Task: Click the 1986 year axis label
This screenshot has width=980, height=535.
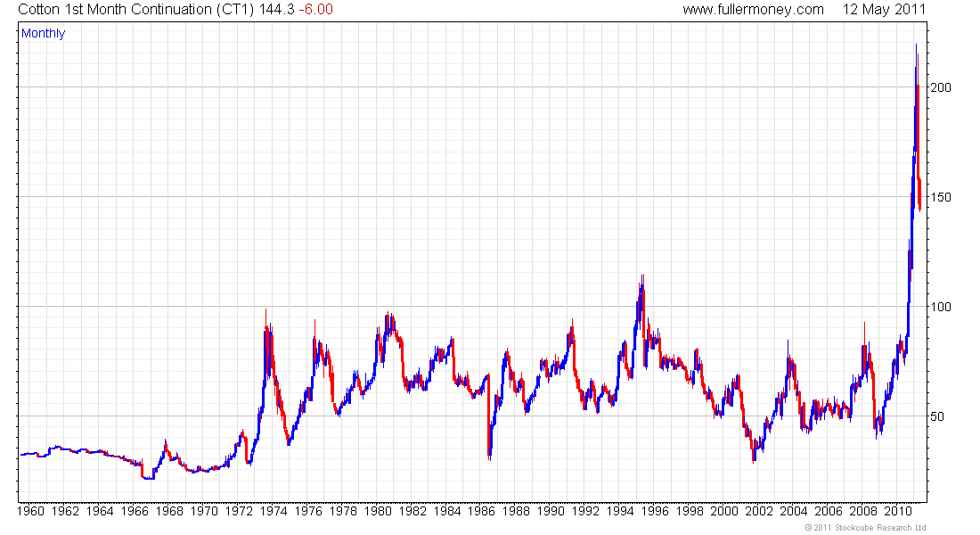Action: tap(481, 511)
